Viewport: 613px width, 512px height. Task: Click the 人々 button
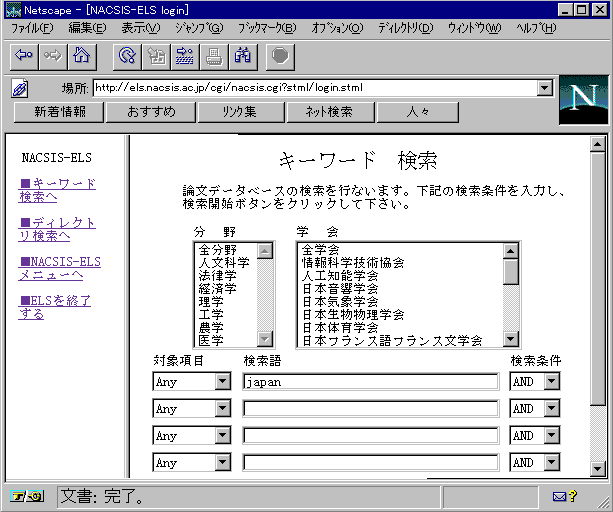click(x=418, y=112)
